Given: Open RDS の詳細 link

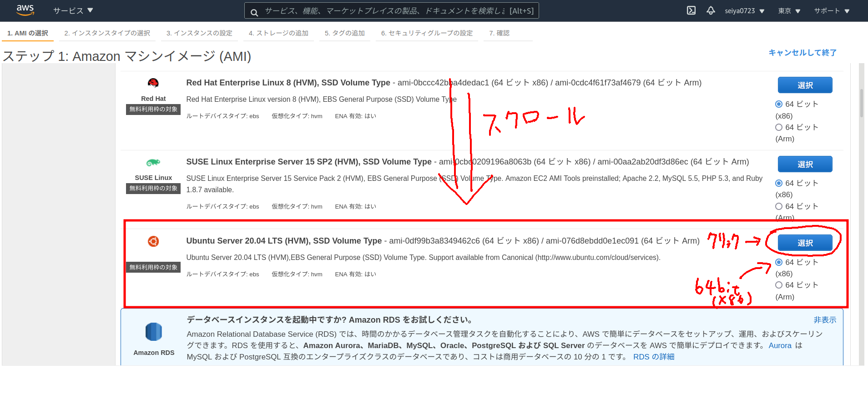Looking at the screenshot, I should point(654,357).
